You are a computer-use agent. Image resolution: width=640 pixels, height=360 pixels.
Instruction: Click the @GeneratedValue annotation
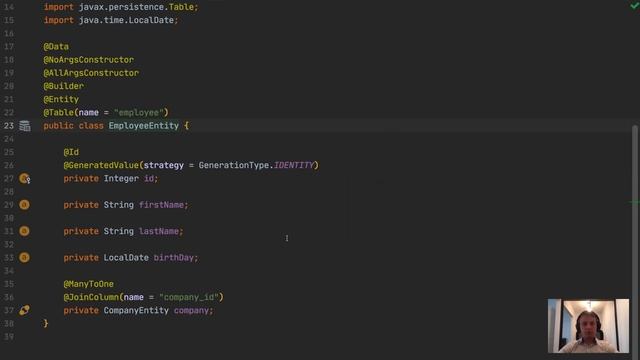101,165
